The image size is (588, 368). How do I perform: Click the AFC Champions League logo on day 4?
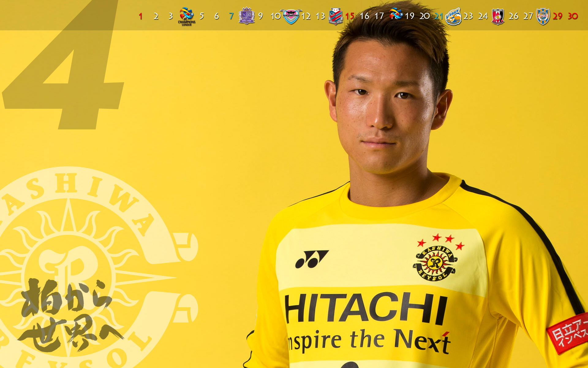[x=187, y=16]
